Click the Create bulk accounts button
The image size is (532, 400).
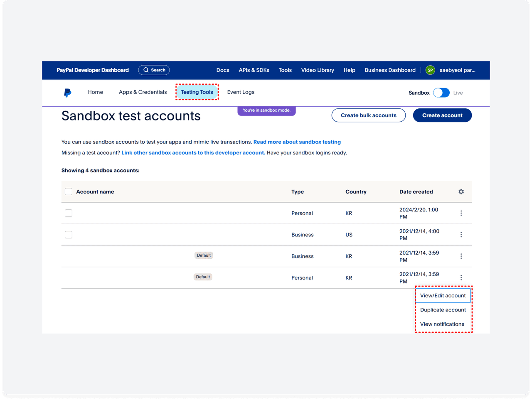pyautogui.click(x=368, y=115)
